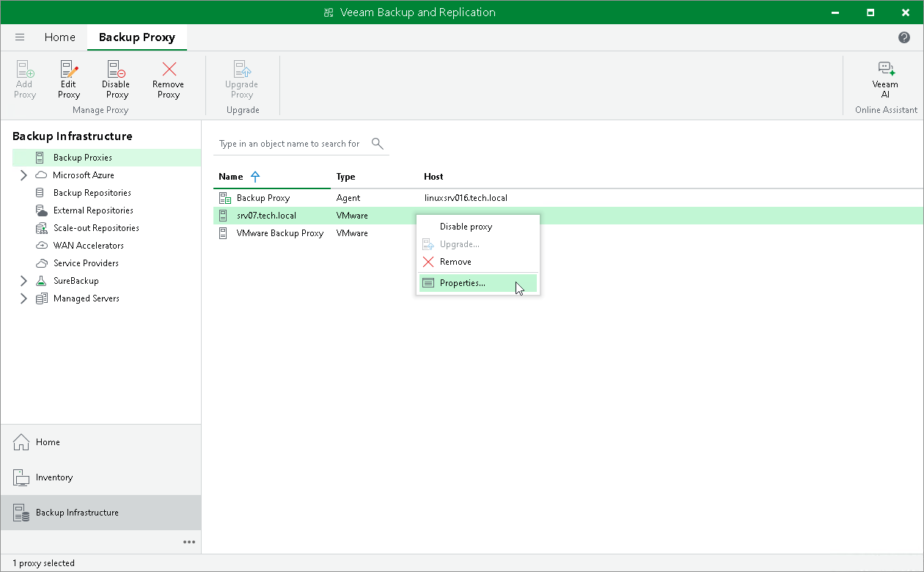This screenshot has height=572, width=924.
Task: Click the srv07.tech.local name text
Action: click(266, 216)
